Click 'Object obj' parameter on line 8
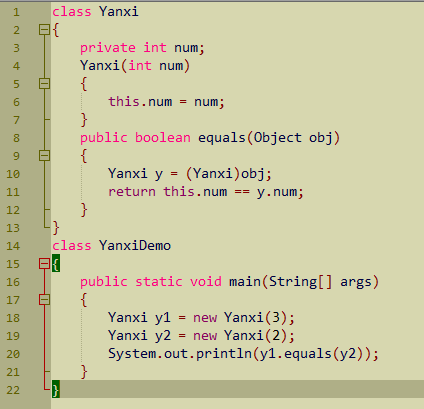 point(293,138)
